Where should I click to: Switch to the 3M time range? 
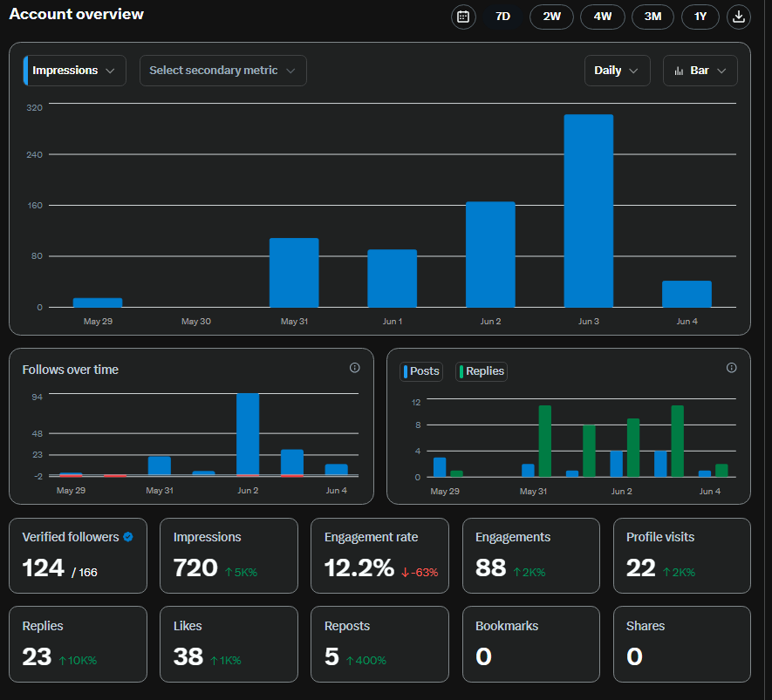click(652, 17)
